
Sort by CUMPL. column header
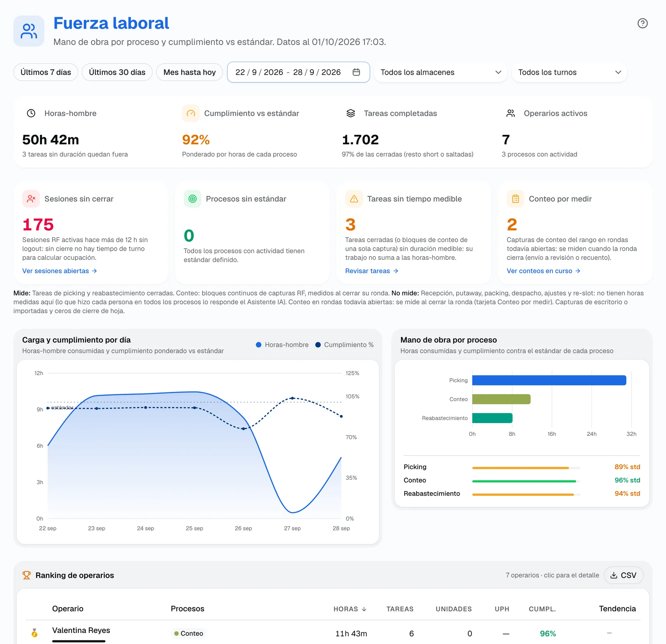point(542,609)
